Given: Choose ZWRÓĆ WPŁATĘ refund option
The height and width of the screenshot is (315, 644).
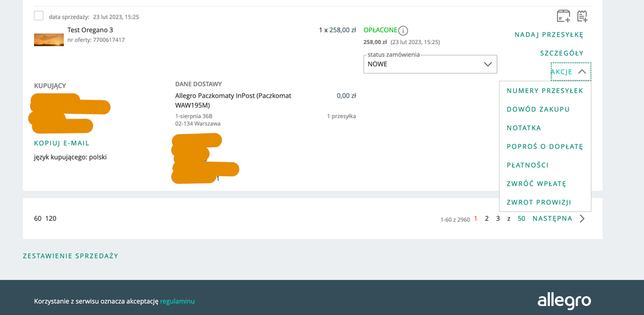Looking at the screenshot, I should coord(536,184).
